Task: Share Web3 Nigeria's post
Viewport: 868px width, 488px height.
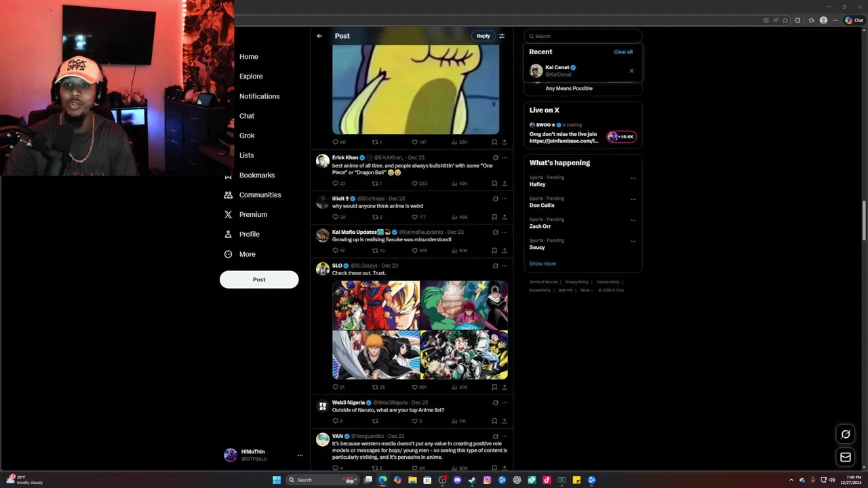Action: [504, 421]
